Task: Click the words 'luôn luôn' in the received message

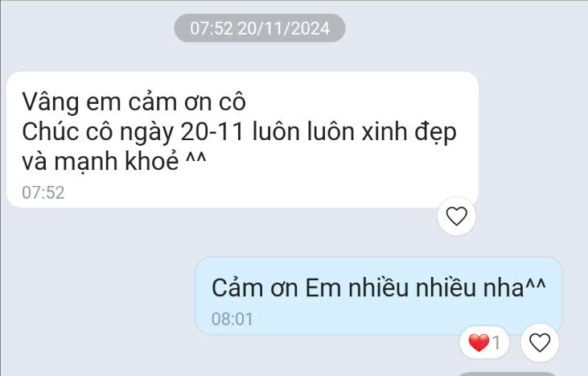Action: coord(303,132)
